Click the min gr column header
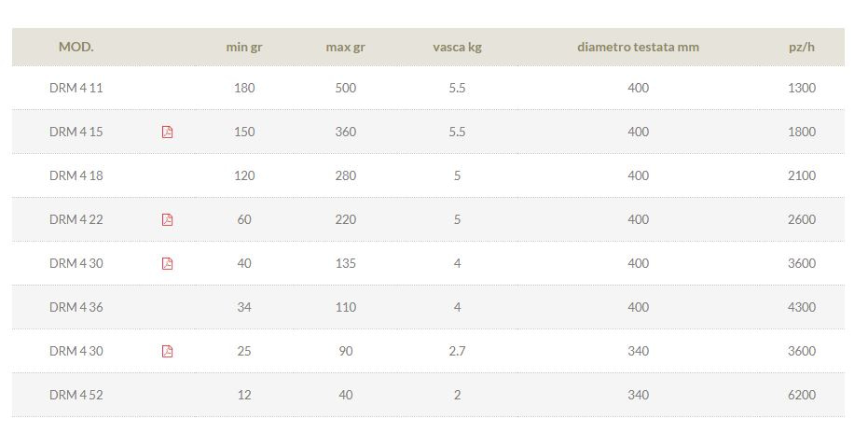Image resolution: width=868 pixels, height=433 pixels. (x=244, y=47)
